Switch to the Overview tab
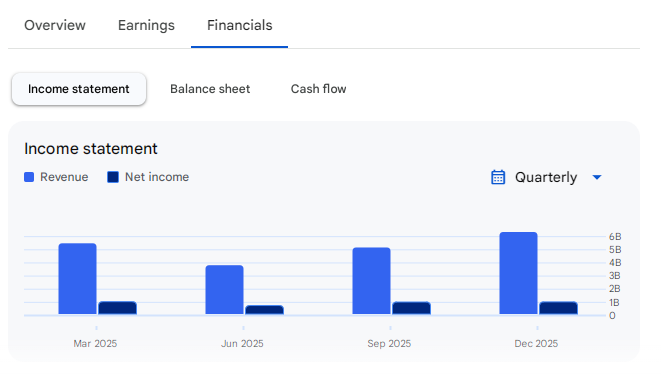Screen dimensions: 661x375 [55, 25]
